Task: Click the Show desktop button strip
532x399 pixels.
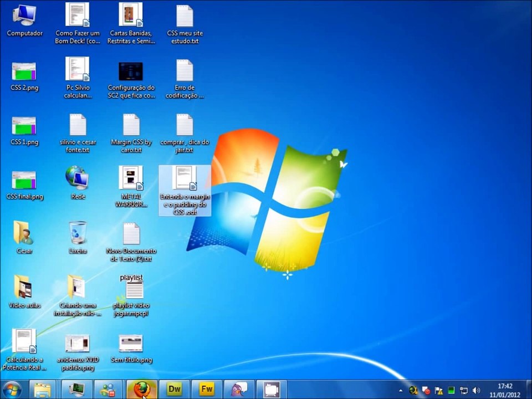Action: point(528,390)
